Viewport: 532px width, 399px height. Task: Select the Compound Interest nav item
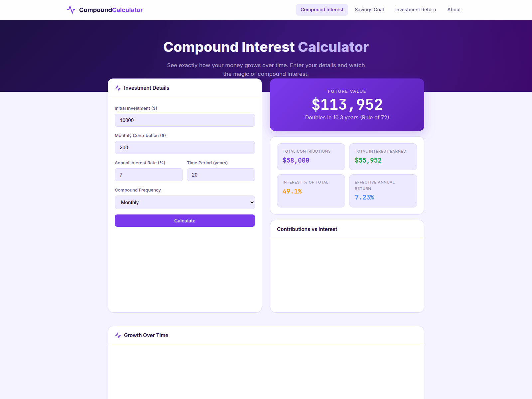(322, 10)
